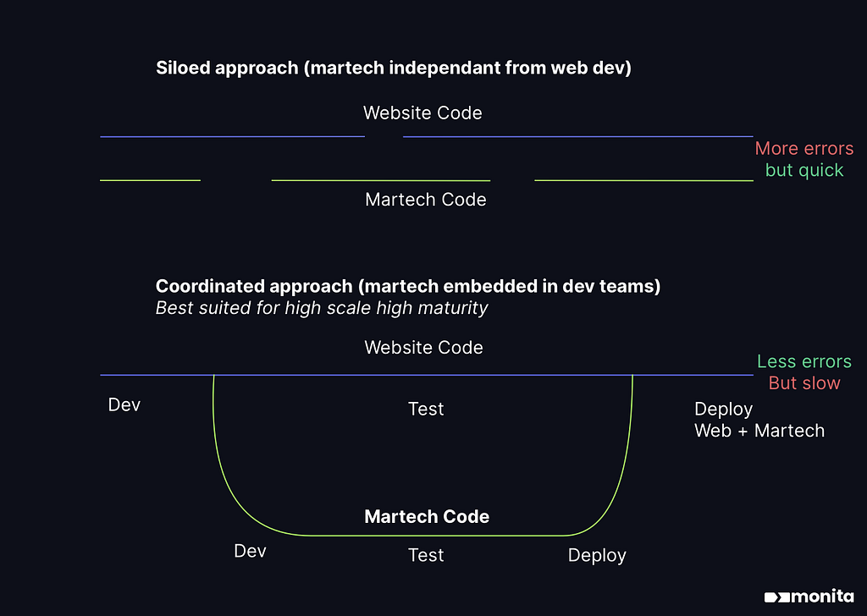Click the 'Dev' label below the blue website line
The width and height of the screenshot is (867, 616).
124,404
